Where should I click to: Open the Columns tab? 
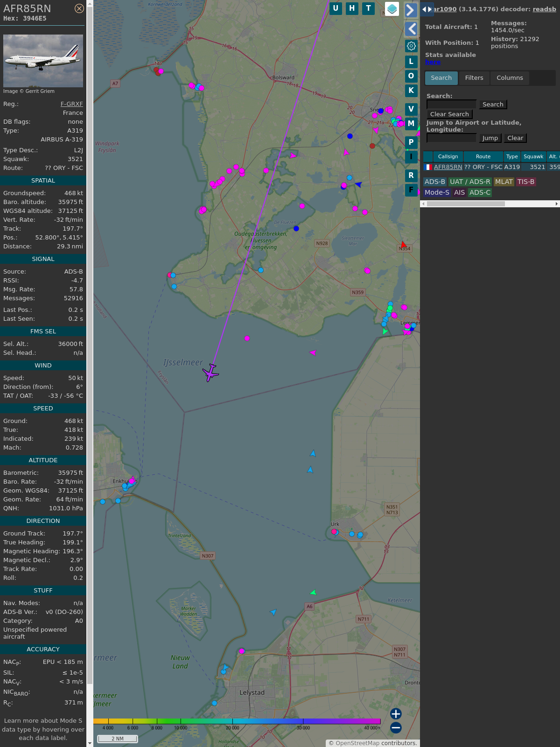tap(509, 78)
